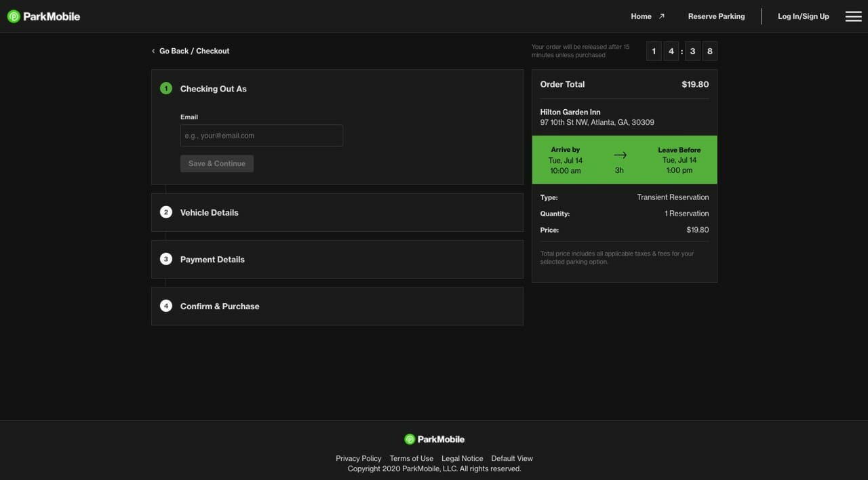Click the arrow between arrival and departure times

(x=620, y=155)
